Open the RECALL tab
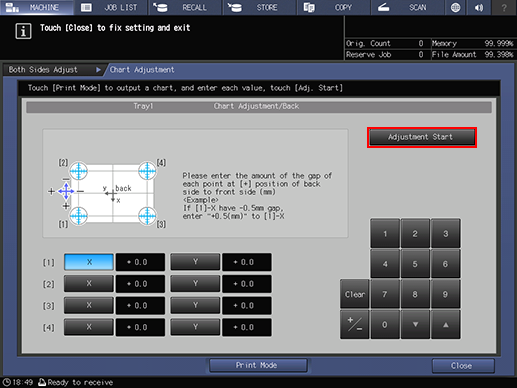The height and width of the screenshot is (388, 517). [x=185, y=7]
